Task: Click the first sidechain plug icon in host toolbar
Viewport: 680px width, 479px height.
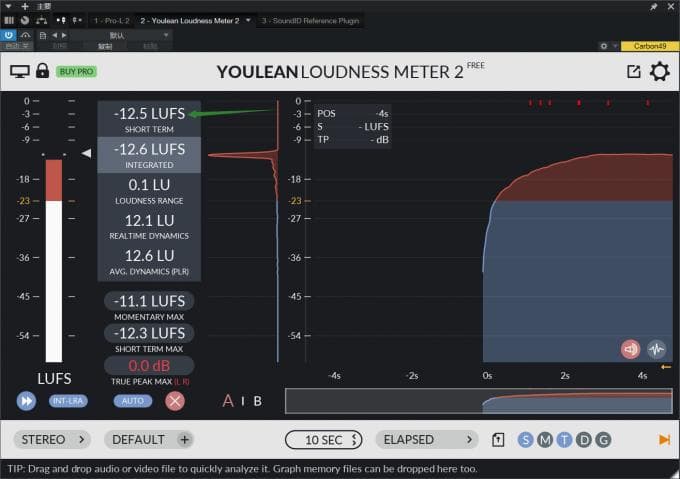Action: [61, 20]
